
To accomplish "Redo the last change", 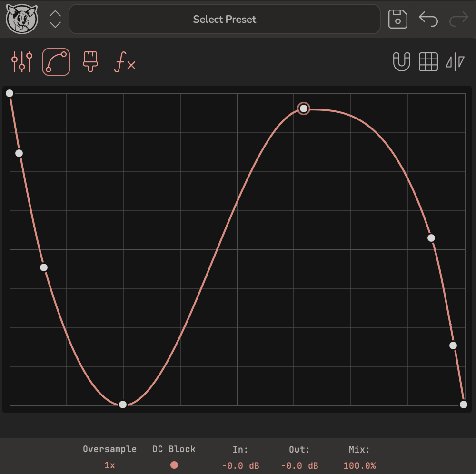I will (x=457, y=20).
